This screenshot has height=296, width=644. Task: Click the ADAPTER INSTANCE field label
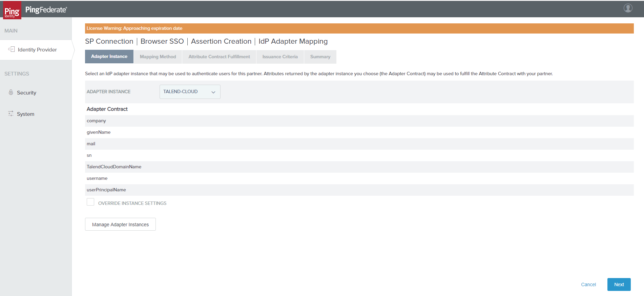108,92
